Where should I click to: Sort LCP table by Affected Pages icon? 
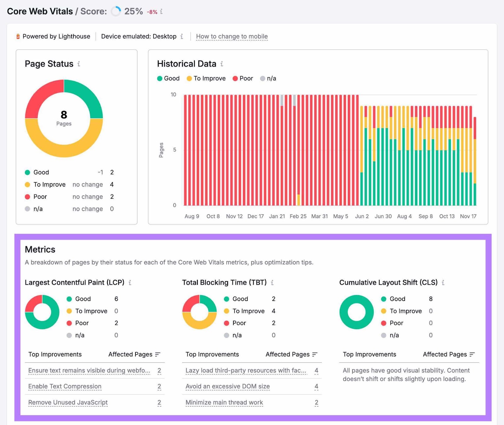point(158,354)
